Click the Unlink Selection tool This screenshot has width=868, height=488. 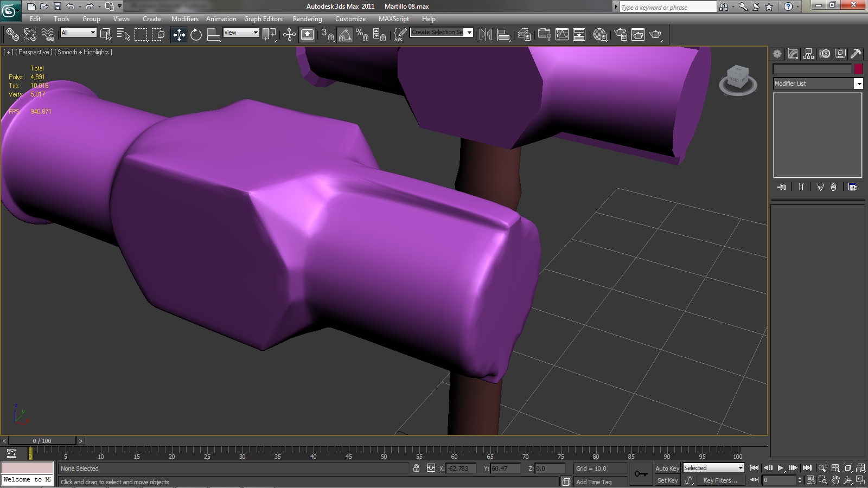pyautogui.click(x=30, y=35)
